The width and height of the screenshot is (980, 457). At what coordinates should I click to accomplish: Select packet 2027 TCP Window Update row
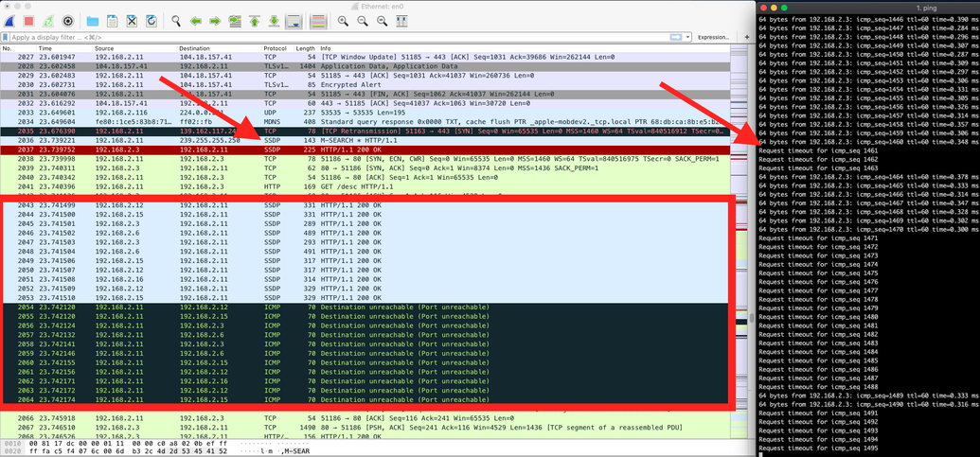click(x=365, y=57)
